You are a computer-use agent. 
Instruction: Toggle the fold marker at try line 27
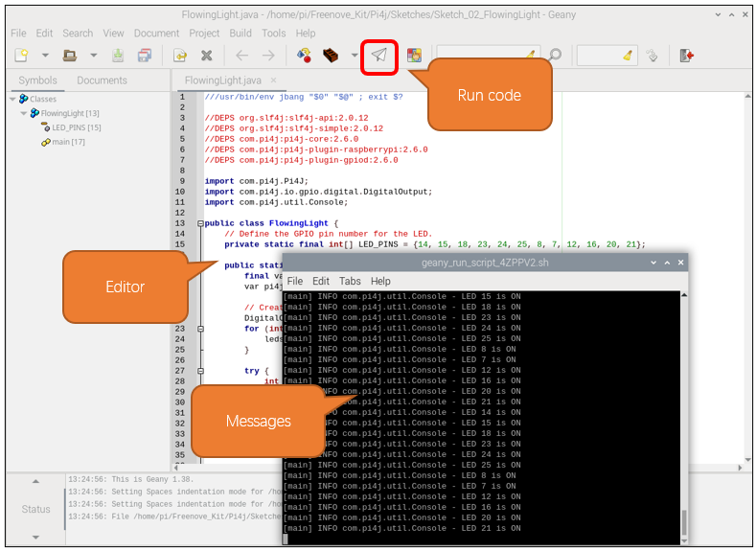(200, 371)
